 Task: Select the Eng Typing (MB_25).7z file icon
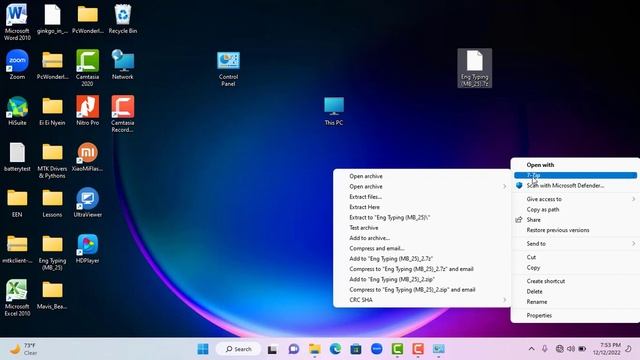coord(474,68)
